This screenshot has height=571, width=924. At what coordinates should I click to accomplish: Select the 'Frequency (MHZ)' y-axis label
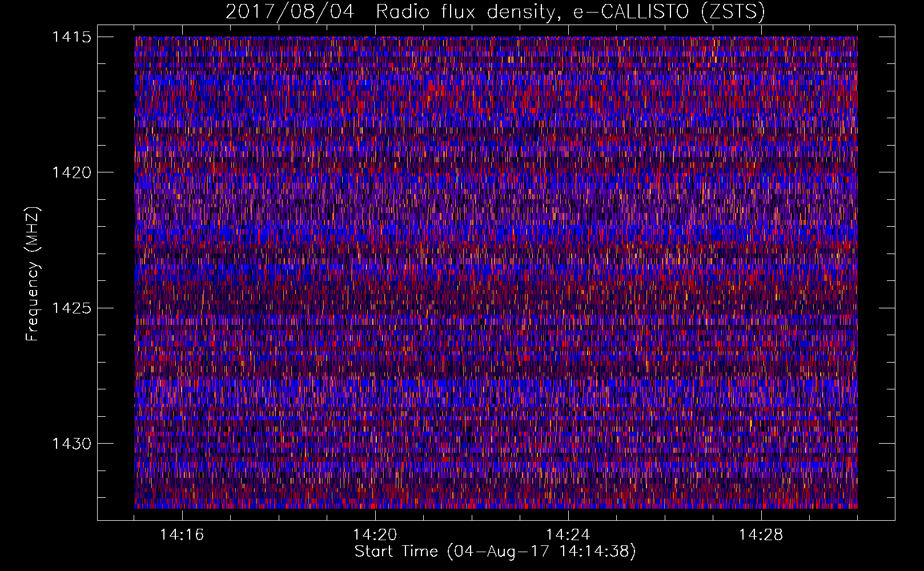point(33,274)
